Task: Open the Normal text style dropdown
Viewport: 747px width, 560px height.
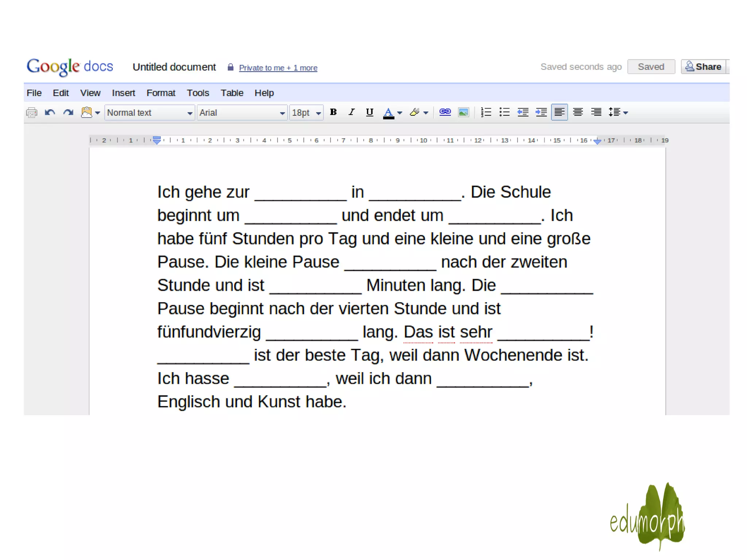Action: pos(150,113)
